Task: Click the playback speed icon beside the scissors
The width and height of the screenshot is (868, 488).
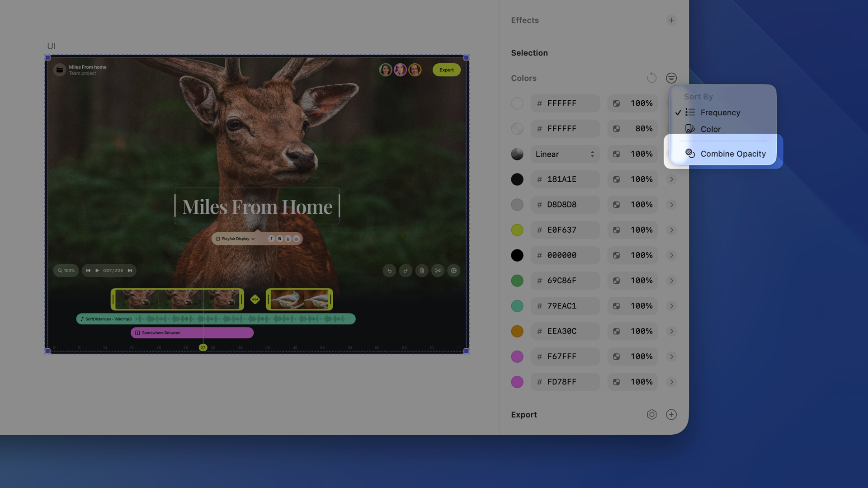Action: (x=453, y=270)
